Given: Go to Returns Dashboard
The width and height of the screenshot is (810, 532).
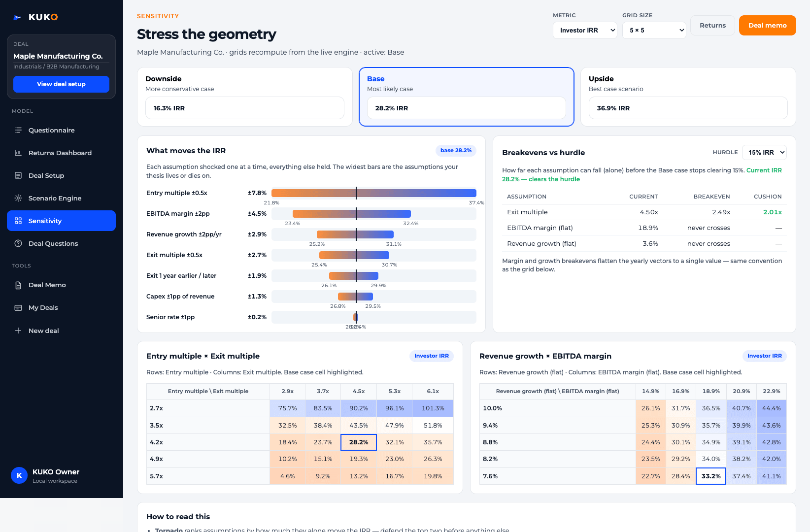Looking at the screenshot, I should (61, 153).
